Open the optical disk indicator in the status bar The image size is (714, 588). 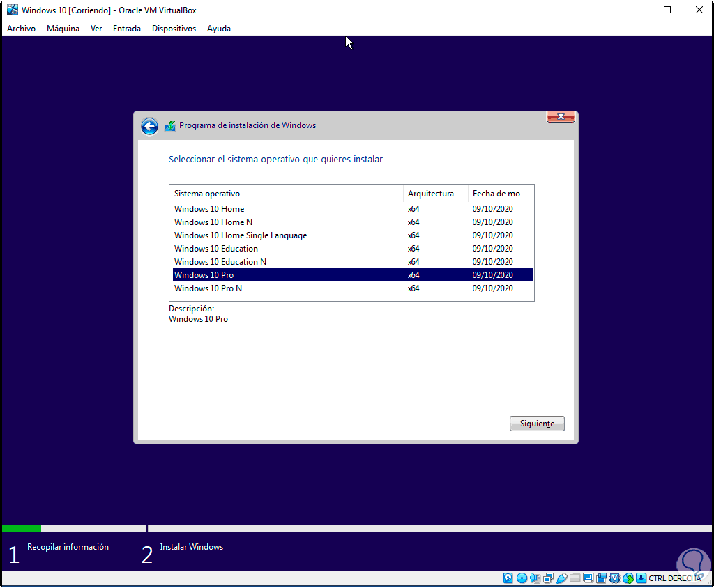(522, 578)
